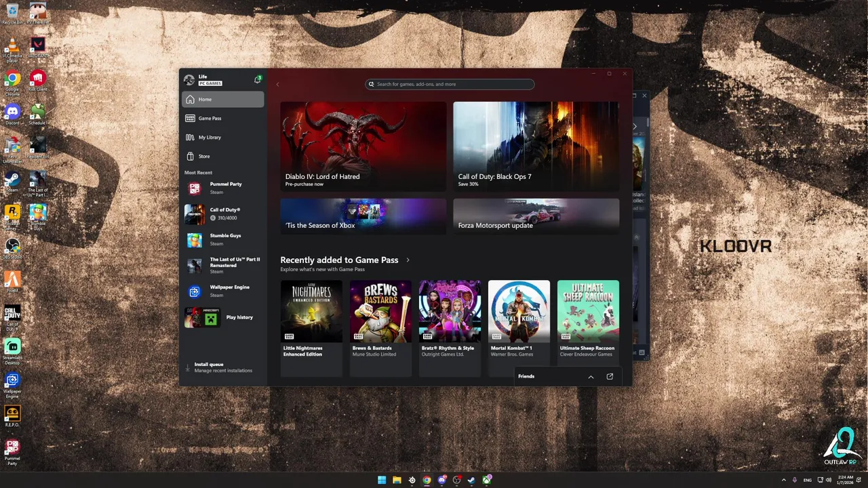Select Stumble Guys in Most Recent list
Screen dimensions: 868x488
[223, 239]
